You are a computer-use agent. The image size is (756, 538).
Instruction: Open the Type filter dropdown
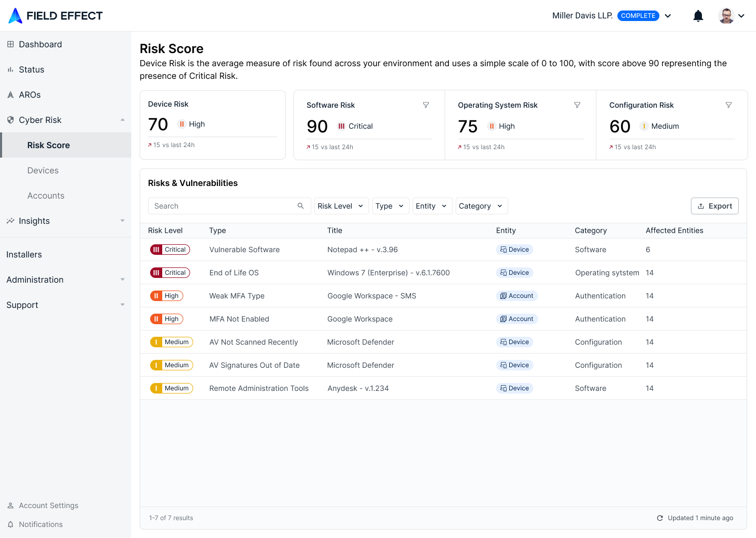[x=391, y=206]
